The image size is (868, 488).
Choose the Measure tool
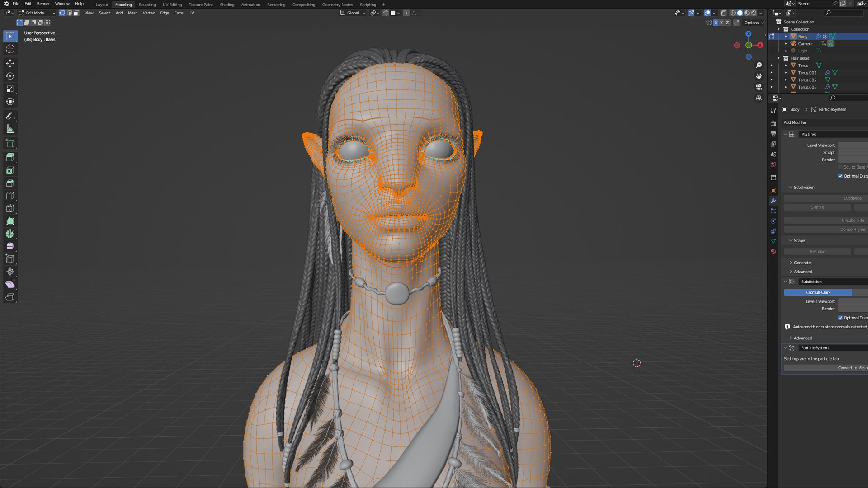[10, 129]
